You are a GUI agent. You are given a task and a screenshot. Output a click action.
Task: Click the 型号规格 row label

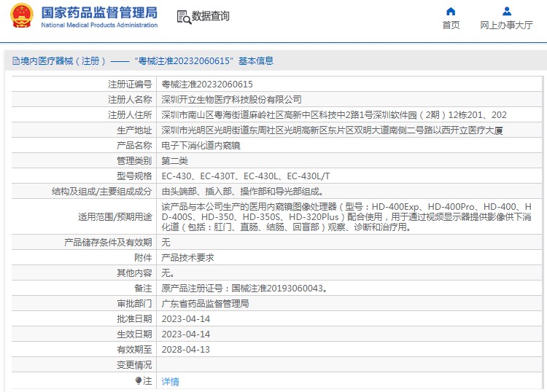[x=134, y=176]
